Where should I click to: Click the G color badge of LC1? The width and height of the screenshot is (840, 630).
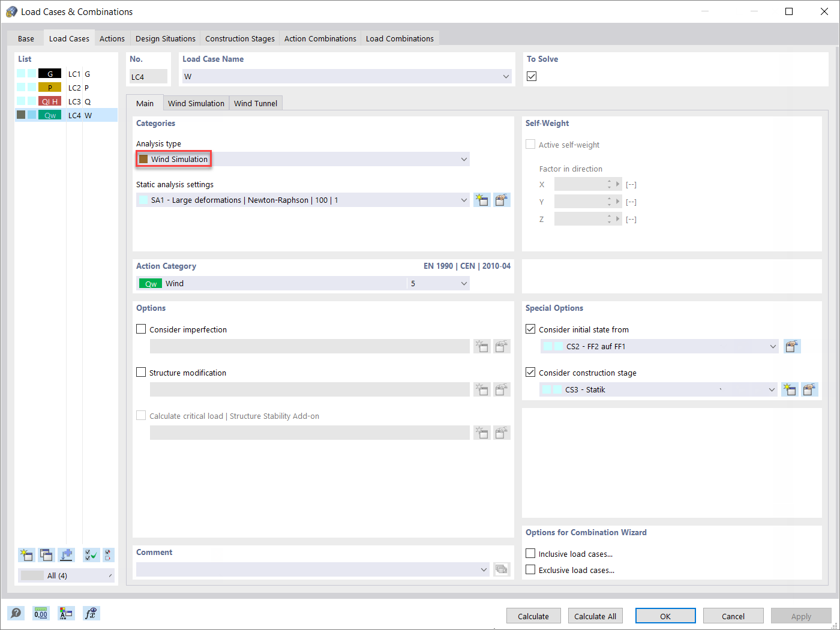[50, 74]
